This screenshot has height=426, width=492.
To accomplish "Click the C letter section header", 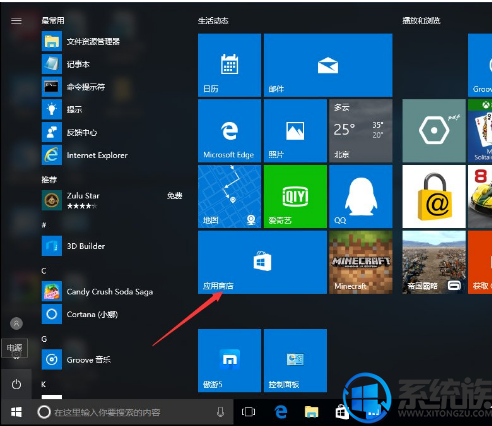I will click(x=44, y=271).
